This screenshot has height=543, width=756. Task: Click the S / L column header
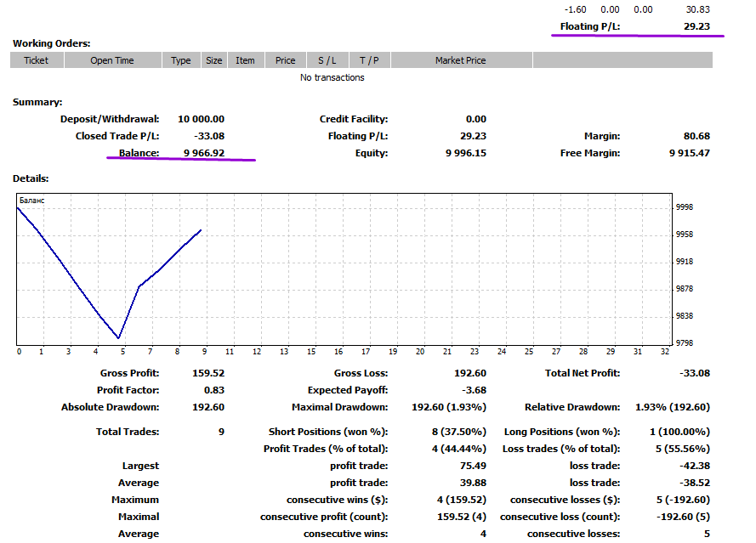click(327, 60)
